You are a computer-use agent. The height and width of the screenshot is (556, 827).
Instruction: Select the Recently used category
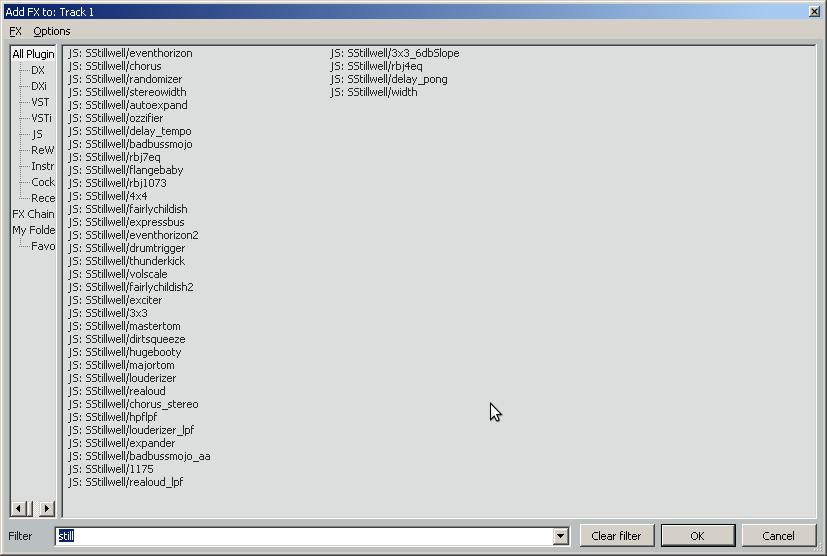pyautogui.click(x=43, y=198)
